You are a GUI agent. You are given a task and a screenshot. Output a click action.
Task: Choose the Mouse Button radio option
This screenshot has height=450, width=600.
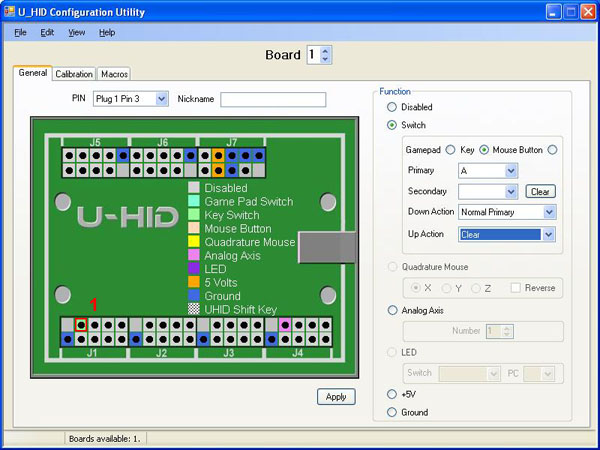552,150
